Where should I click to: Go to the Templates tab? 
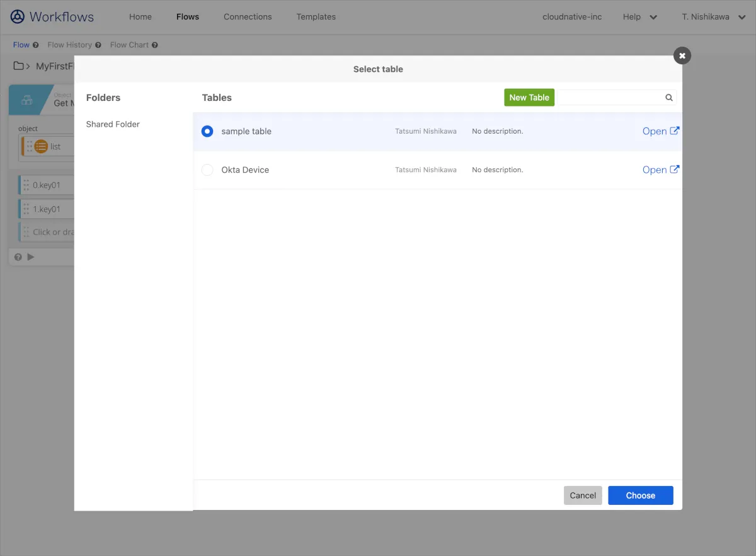coord(316,17)
